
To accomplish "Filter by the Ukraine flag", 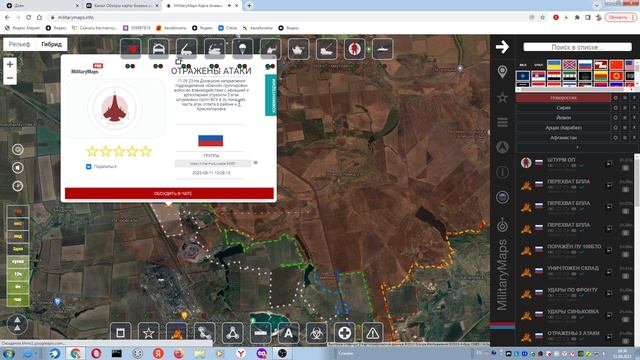I will pyautogui.click(x=554, y=65).
